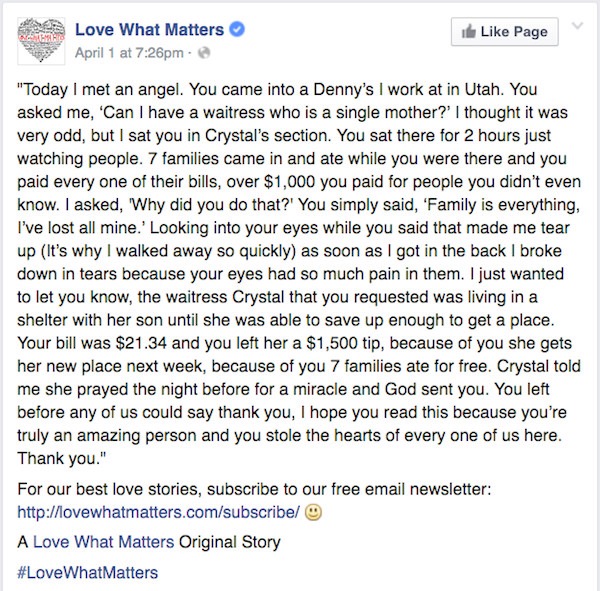Open the Love What Matters heart profile picture

coord(41,41)
